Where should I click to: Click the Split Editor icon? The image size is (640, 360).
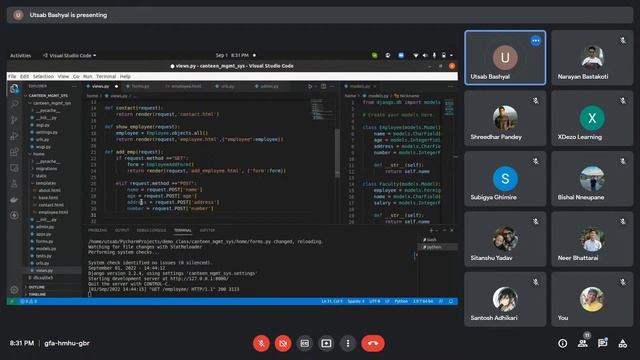(324, 87)
